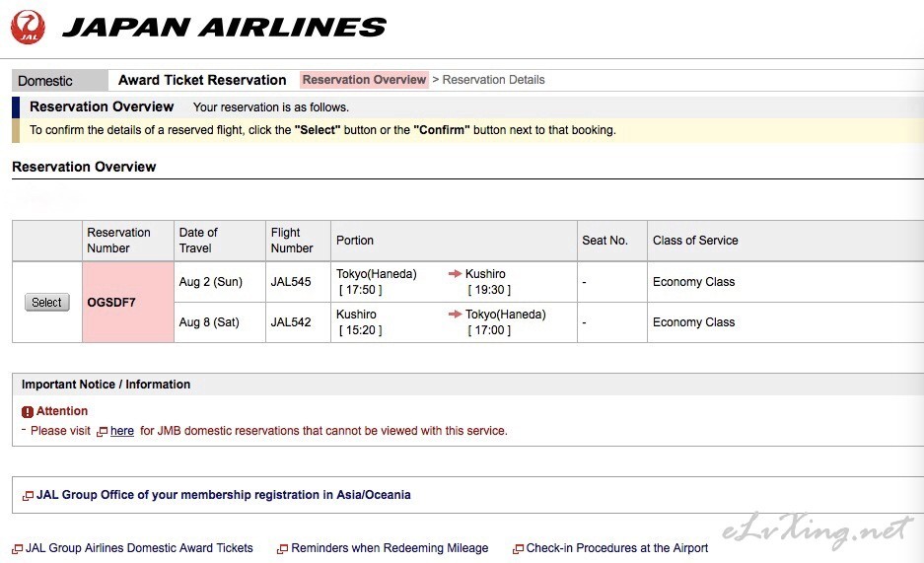Click red arrow icon in Tokyo–Kushiro row
The height and width of the screenshot is (563, 924).
click(455, 273)
